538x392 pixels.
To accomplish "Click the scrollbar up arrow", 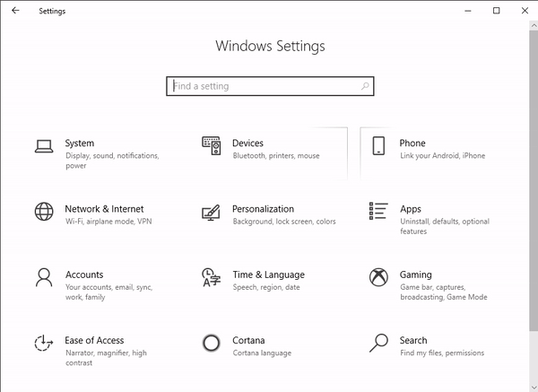I will tap(534, 25).
